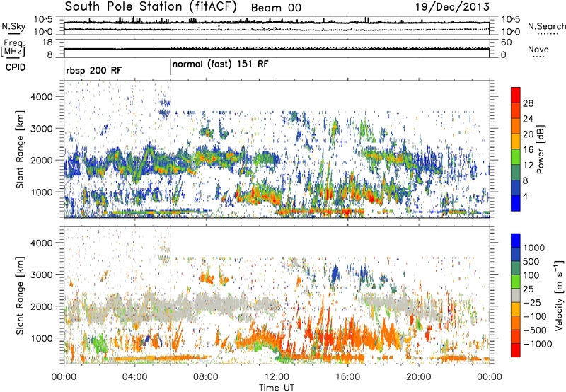566x392 pixels.
Task: Click the −1000 tick on Velocity colorbar
Action: click(x=537, y=344)
